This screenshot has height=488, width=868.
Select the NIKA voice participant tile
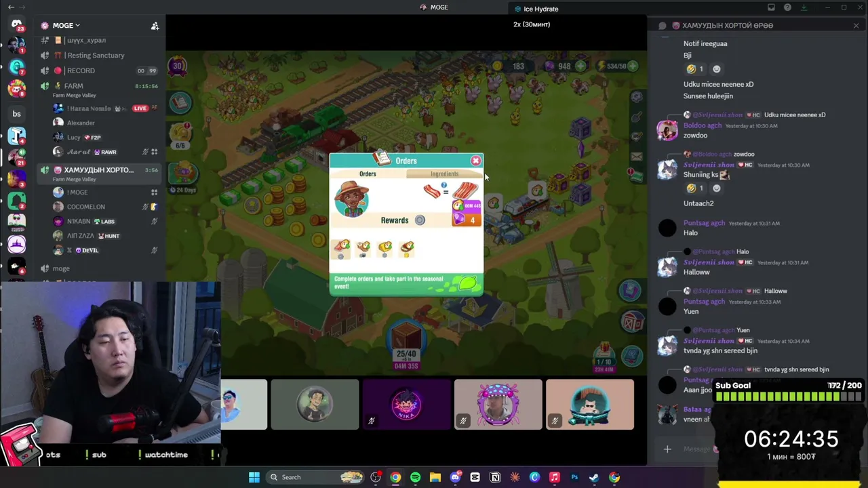(406, 405)
